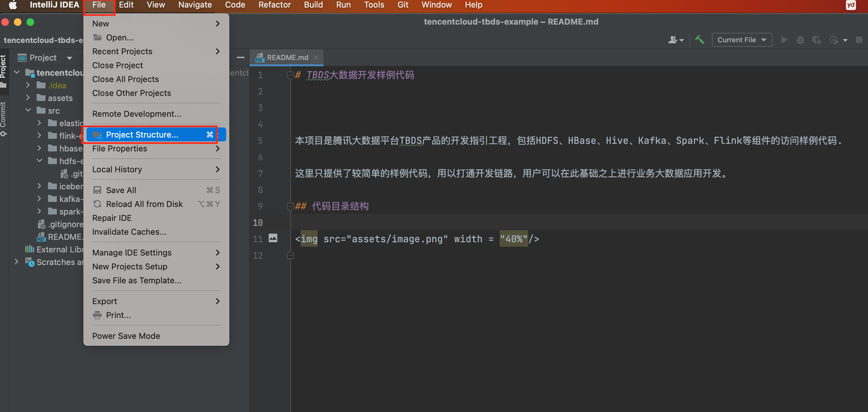Open the Navigate menu in menu bar

(x=195, y=5)
